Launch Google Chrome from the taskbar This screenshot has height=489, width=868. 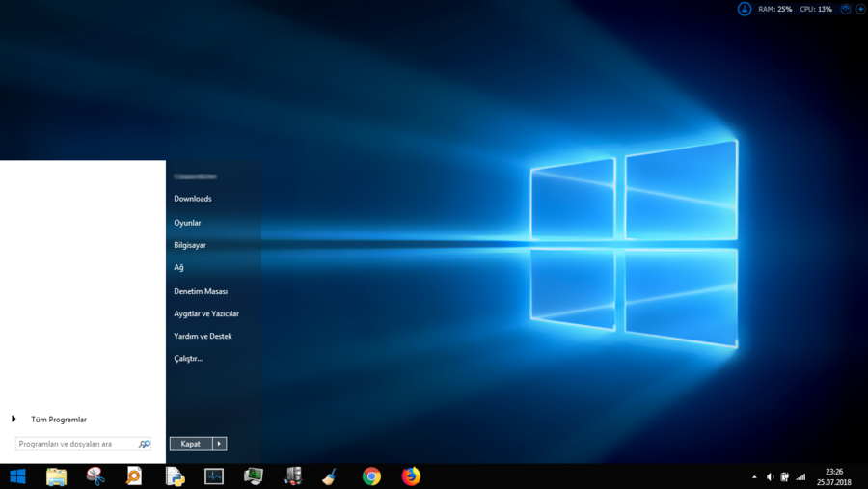(371, 476)
